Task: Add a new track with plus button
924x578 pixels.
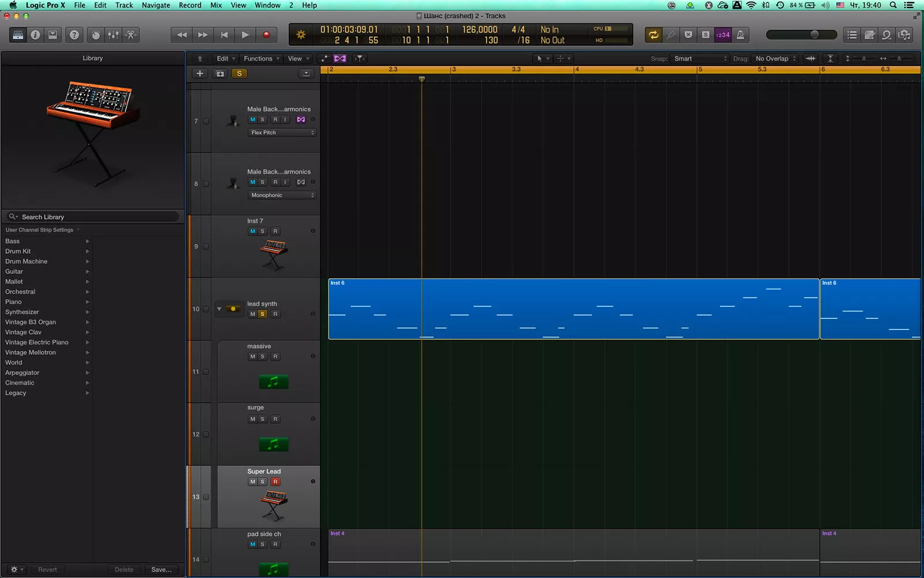Action: (200, 73)
